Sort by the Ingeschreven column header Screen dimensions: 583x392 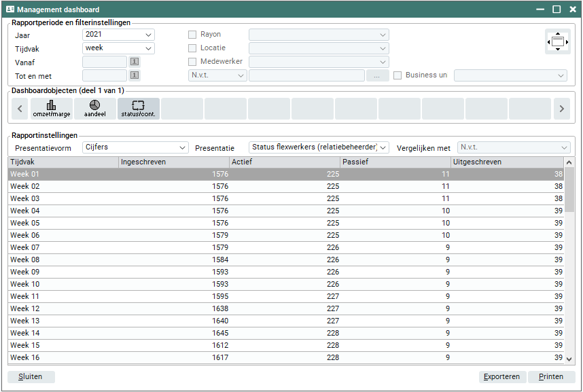[174, 162]
